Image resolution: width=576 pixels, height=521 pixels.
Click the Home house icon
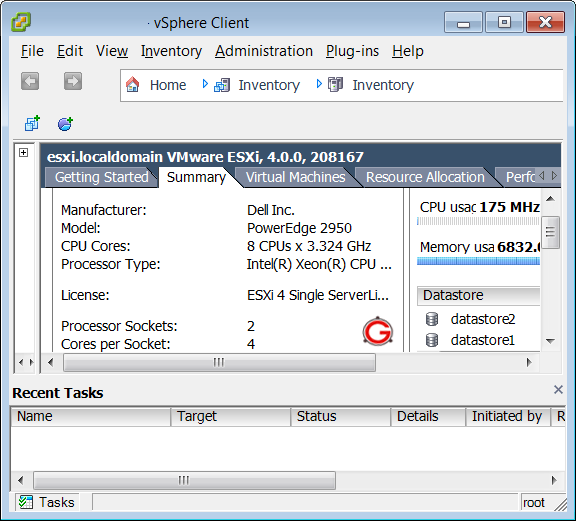point(133,85)
